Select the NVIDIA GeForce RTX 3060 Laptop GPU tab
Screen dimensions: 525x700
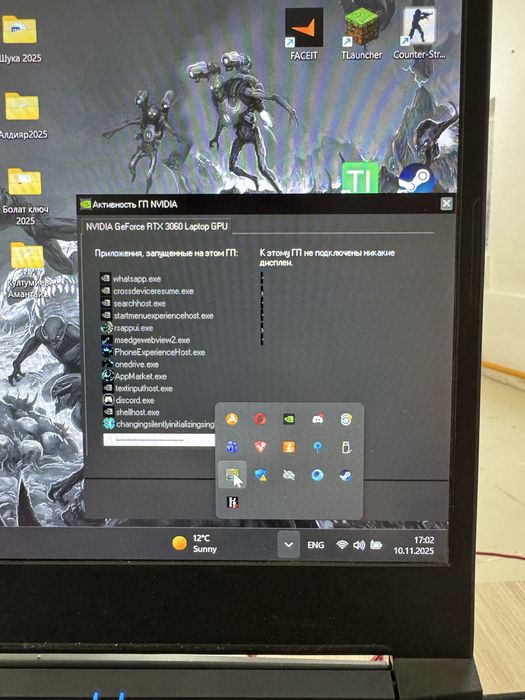tap(157, 226)
